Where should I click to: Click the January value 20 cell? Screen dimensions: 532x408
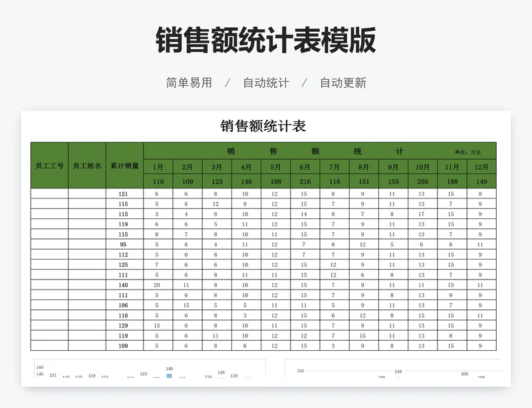[x=157, y=285]
